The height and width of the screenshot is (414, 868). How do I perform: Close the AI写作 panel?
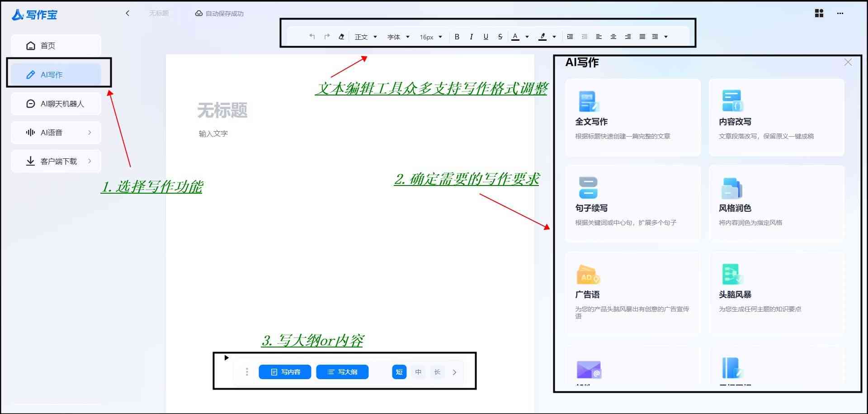[848, 62]
